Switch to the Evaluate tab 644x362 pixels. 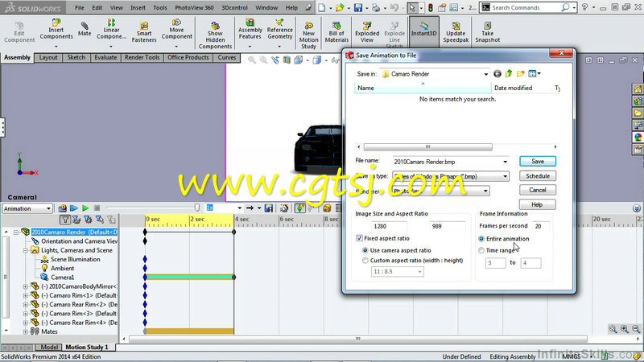(x=105, y=57)
